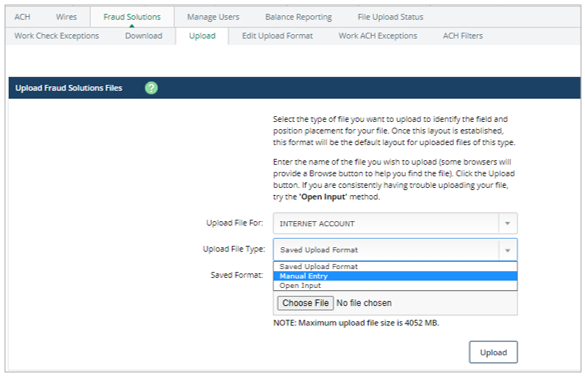The width and height of the screenshot is (585, 376).
Task: Open the Balance Reporting tab
Action: (x=298, y=17)
